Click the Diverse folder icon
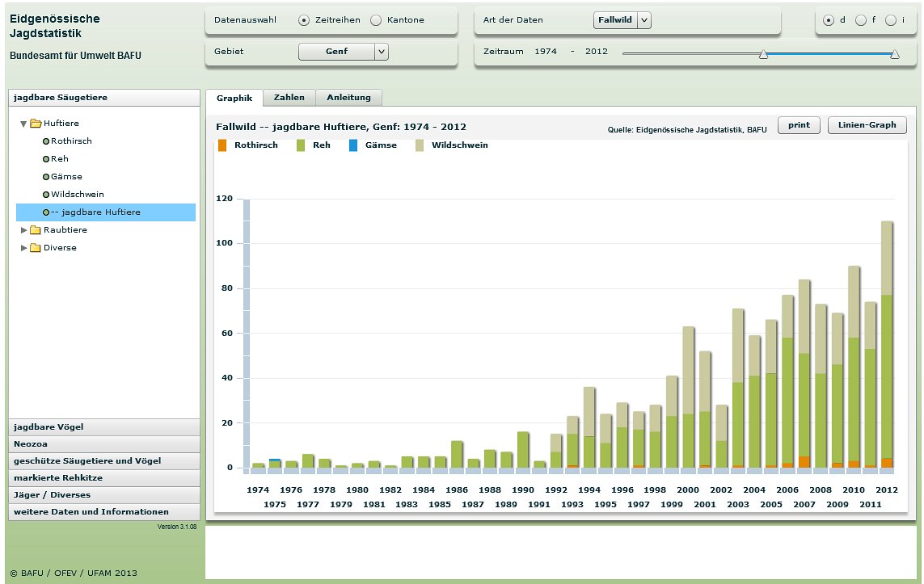This screenshot has width=924, height=584. pyautogui.click(x=36, y=248)
